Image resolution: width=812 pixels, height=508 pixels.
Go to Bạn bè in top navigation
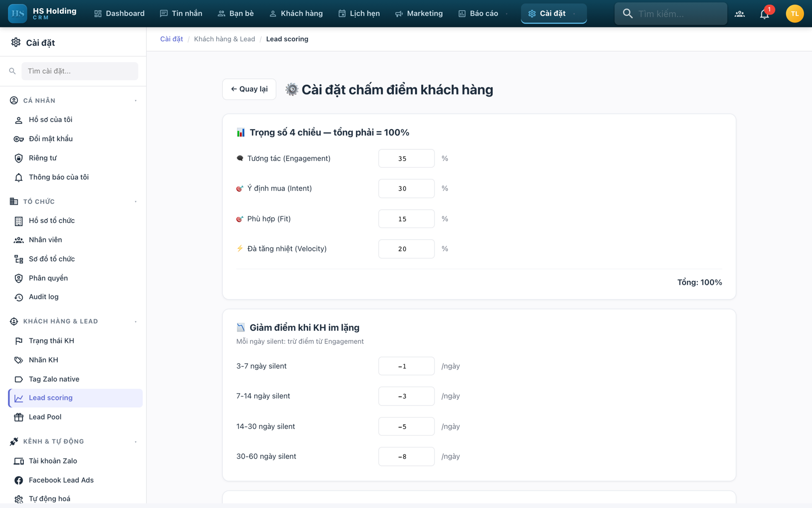pyautogui.click(x=235, y=14)
